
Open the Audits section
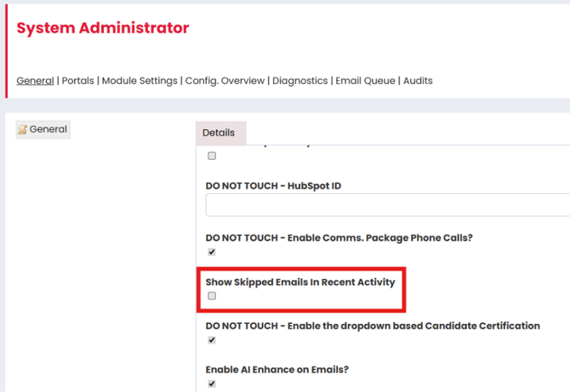click(418, 81)
